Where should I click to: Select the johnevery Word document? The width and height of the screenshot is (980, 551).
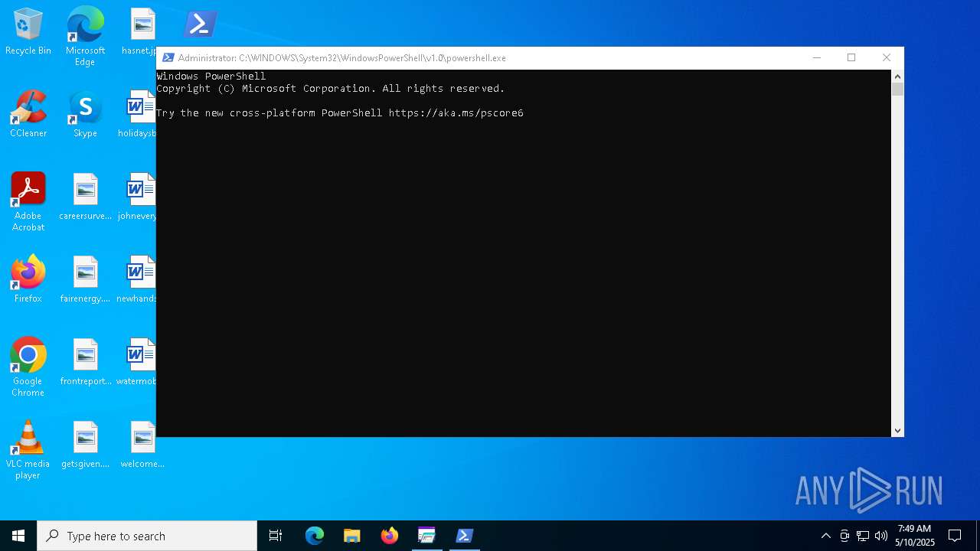[x=139, y=197]
